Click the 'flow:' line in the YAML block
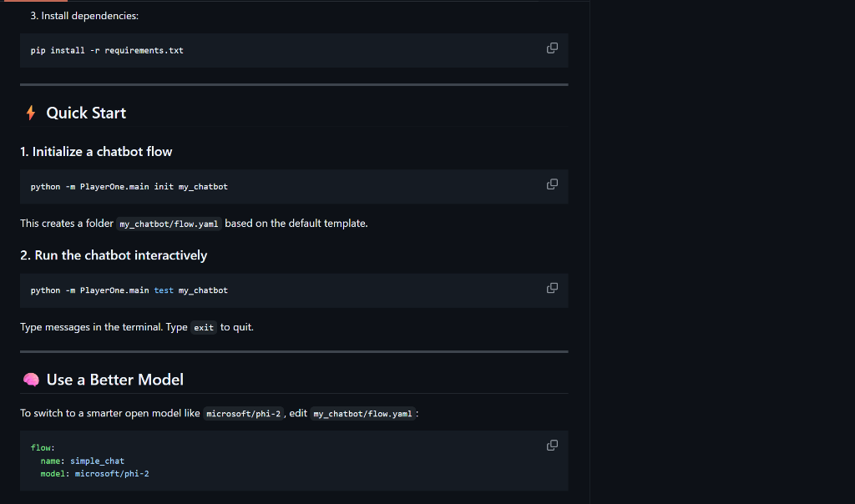855x504 pixels. [x=43, y=447]
